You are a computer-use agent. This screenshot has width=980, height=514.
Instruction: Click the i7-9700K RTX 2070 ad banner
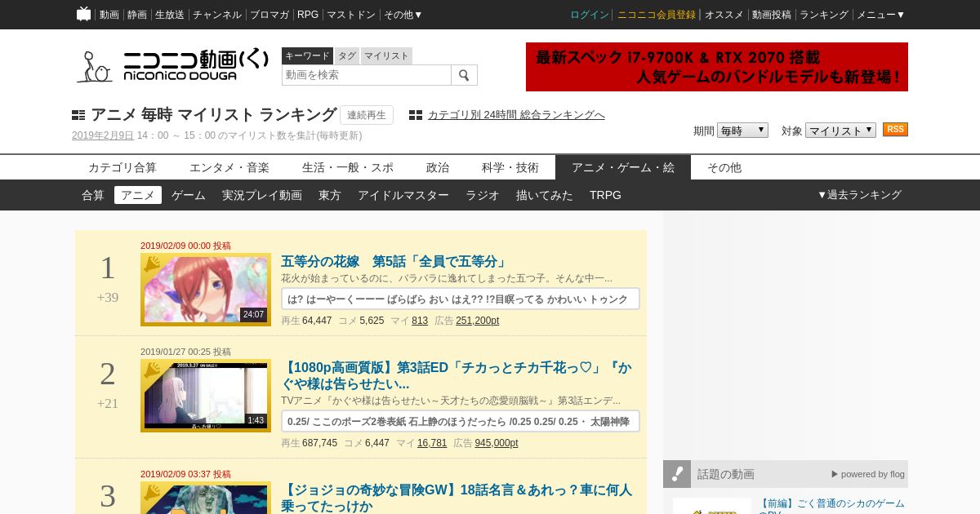[x=717, y=67]
